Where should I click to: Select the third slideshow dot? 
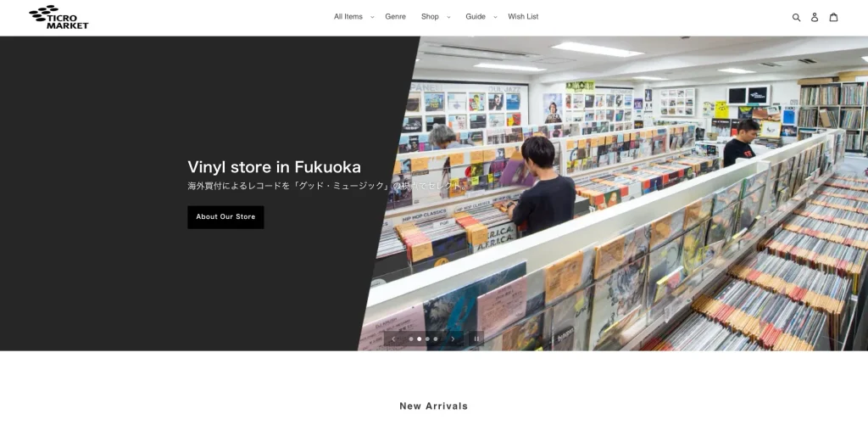[427, 339]
